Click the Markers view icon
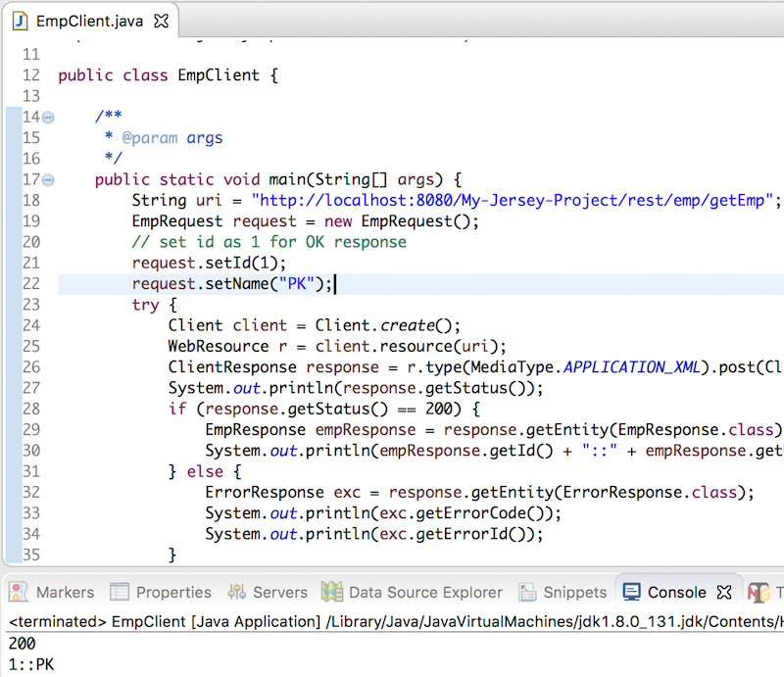The height and width of the screenshot is (677, 784). pyautogui.click(x=17, y=592)
